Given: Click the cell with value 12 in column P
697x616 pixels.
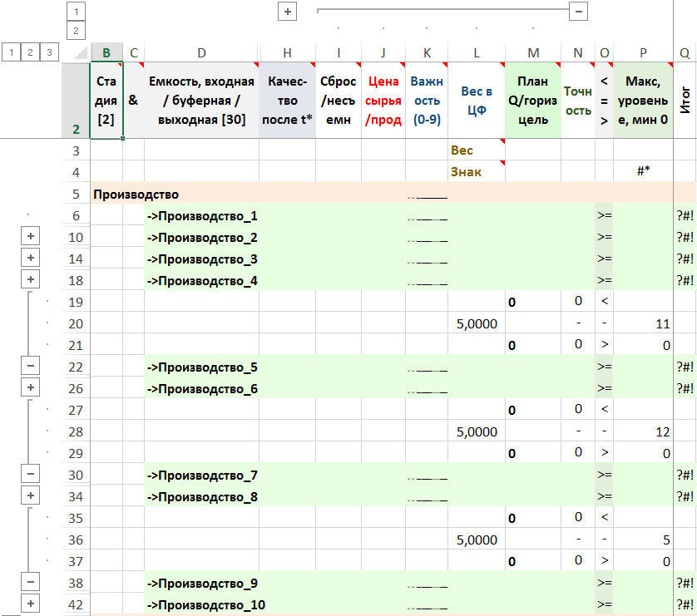Looking at the screenshot, I should point(643,431).
